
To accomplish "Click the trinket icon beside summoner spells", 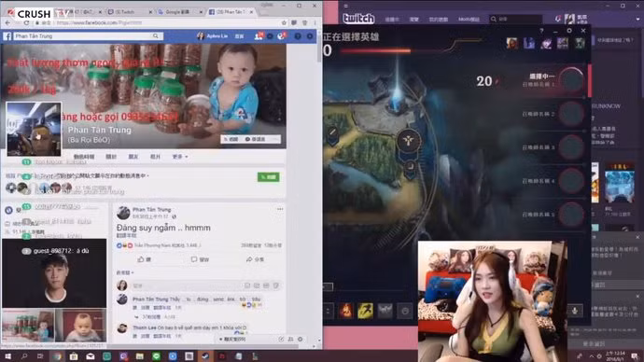I will point(385,311).
